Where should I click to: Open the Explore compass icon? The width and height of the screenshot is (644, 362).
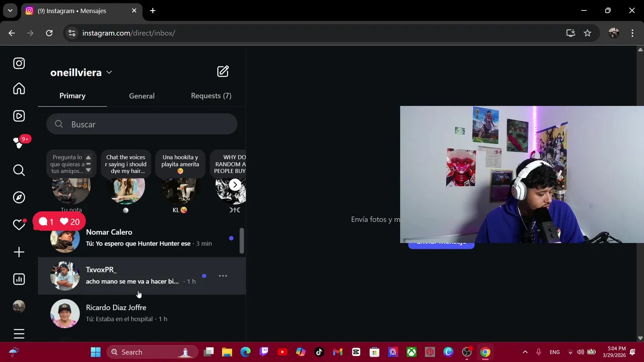(x=19, y=198)
